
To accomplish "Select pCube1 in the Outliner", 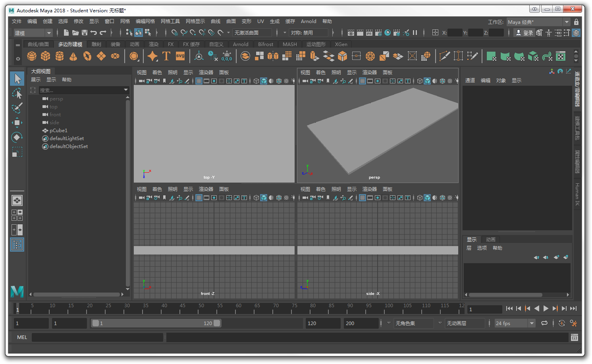I will pos(58,131).
